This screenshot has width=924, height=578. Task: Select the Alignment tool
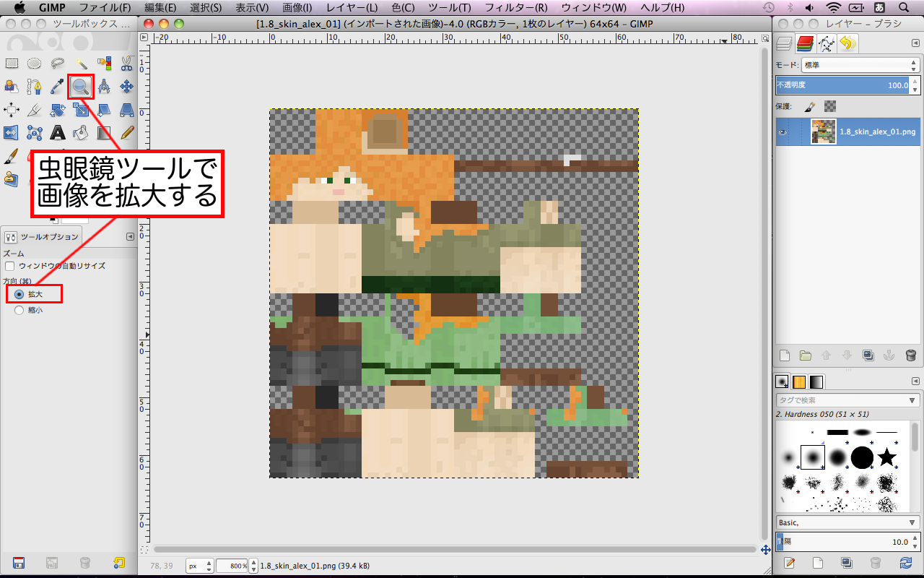pos(12,110)
